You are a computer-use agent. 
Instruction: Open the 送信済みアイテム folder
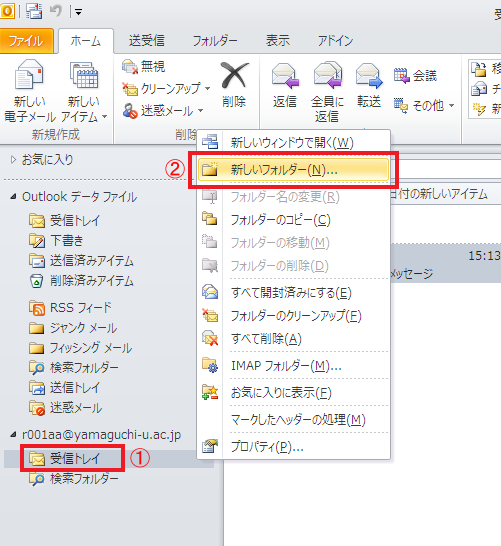click(81, 261)
